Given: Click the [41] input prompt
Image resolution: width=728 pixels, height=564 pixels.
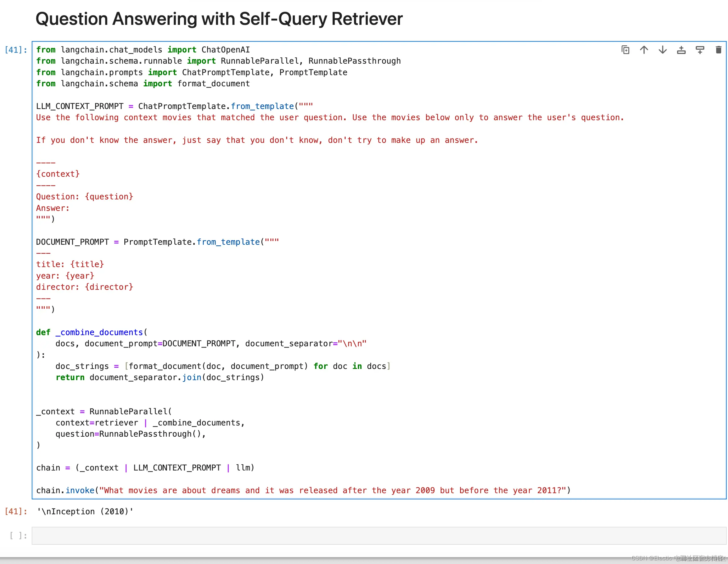Looking at the screenshot, I should pos(16,50).
